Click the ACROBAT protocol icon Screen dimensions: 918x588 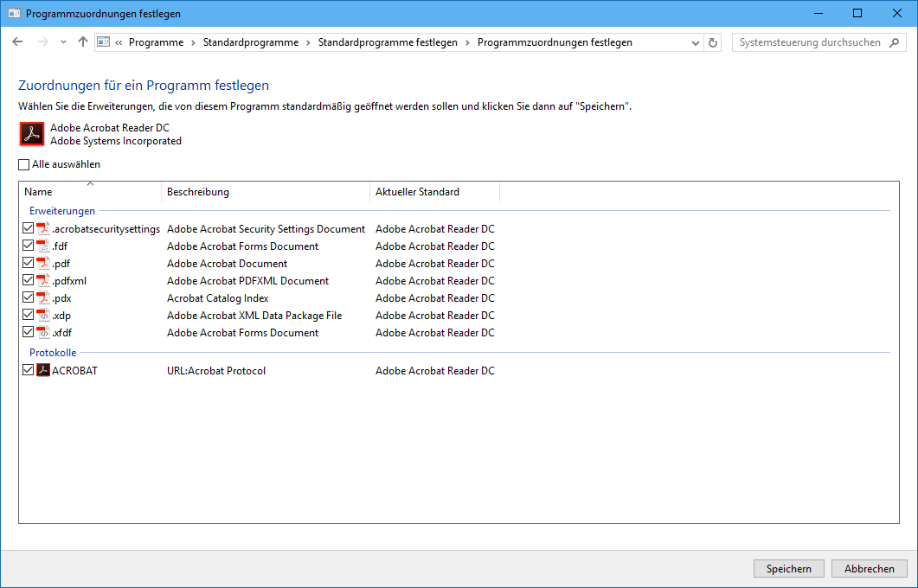click(43, 370)
